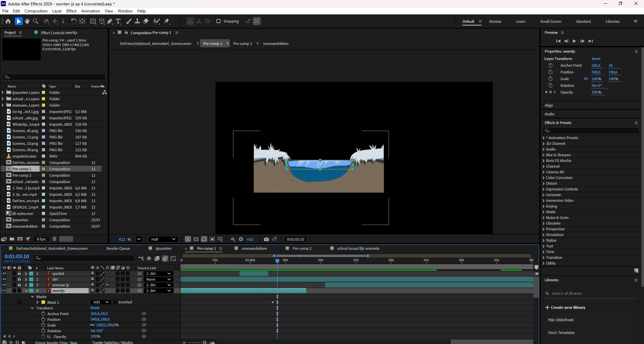
Task: Select the Puppet Pin tool
Action: coord(167,21)
